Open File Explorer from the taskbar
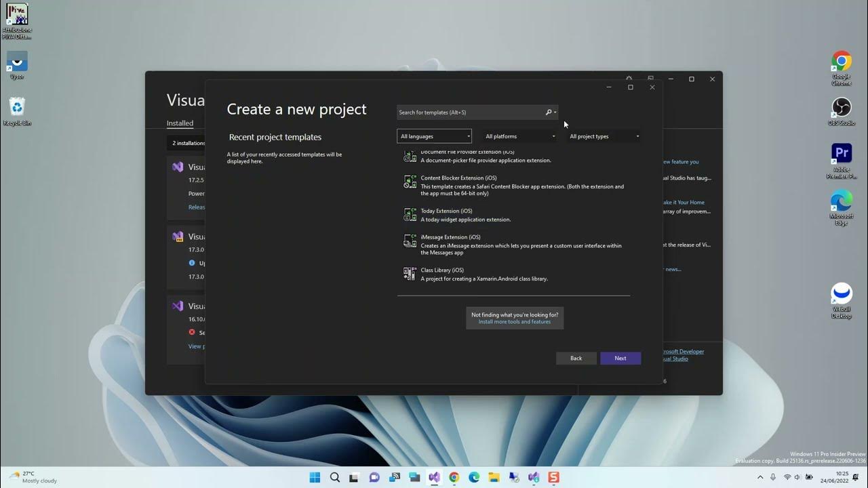Viewport: 868px width, 488px height. pos(494,477)
